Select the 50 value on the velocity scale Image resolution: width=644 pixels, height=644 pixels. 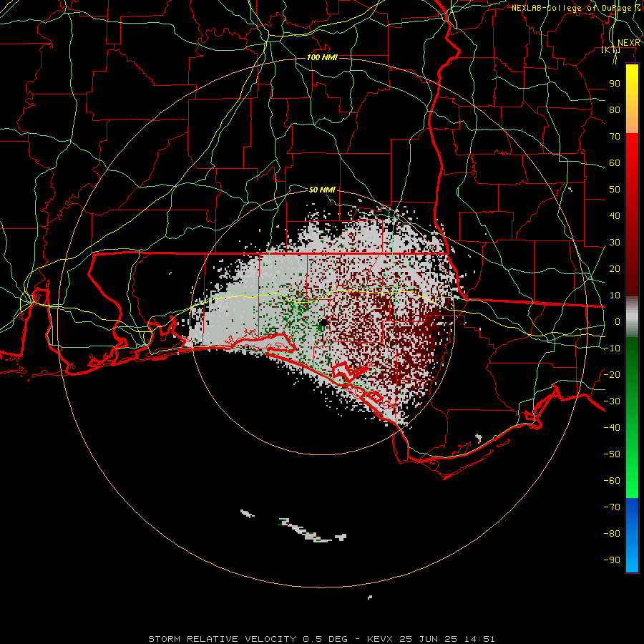[615, 190]
